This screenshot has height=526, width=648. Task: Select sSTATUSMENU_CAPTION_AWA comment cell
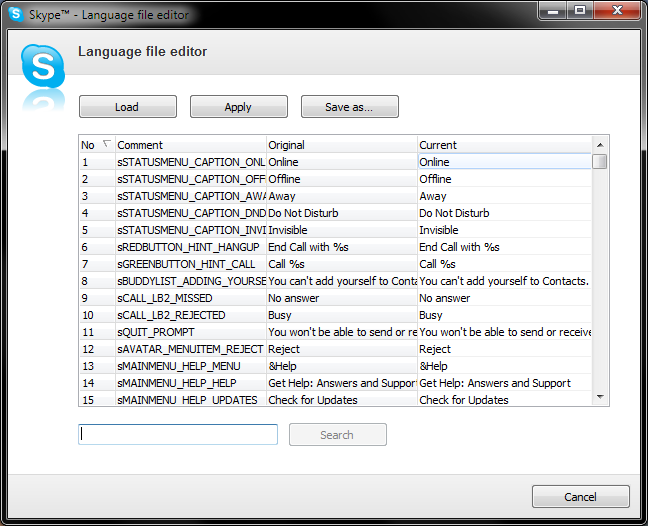[x=191, y=196]
